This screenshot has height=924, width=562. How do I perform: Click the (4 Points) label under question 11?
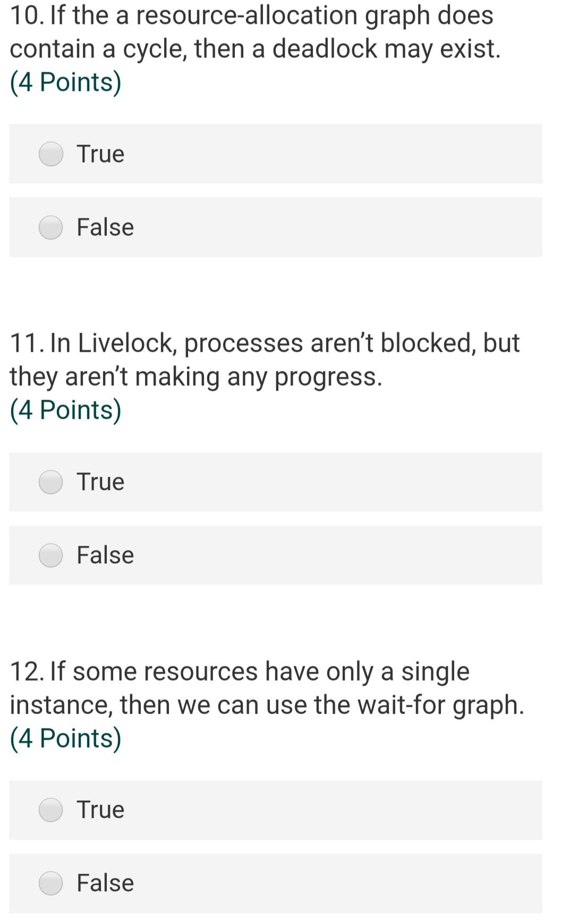(65, 409)
